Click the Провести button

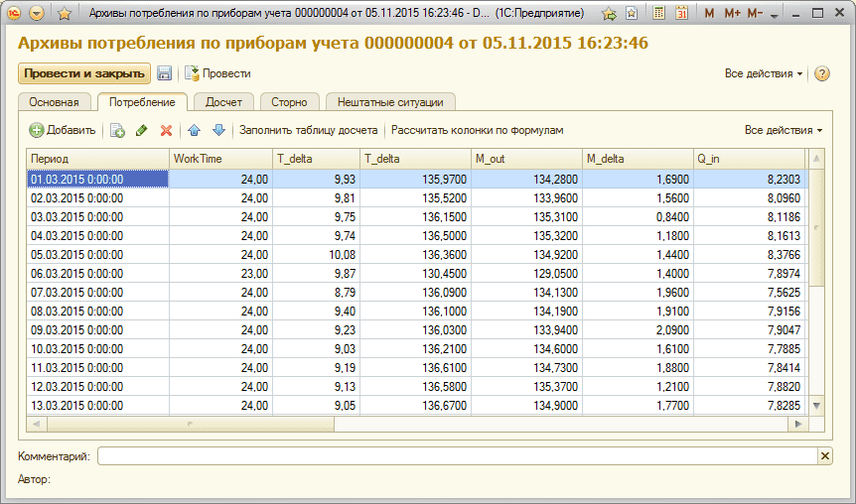click(x=217, y=73)
